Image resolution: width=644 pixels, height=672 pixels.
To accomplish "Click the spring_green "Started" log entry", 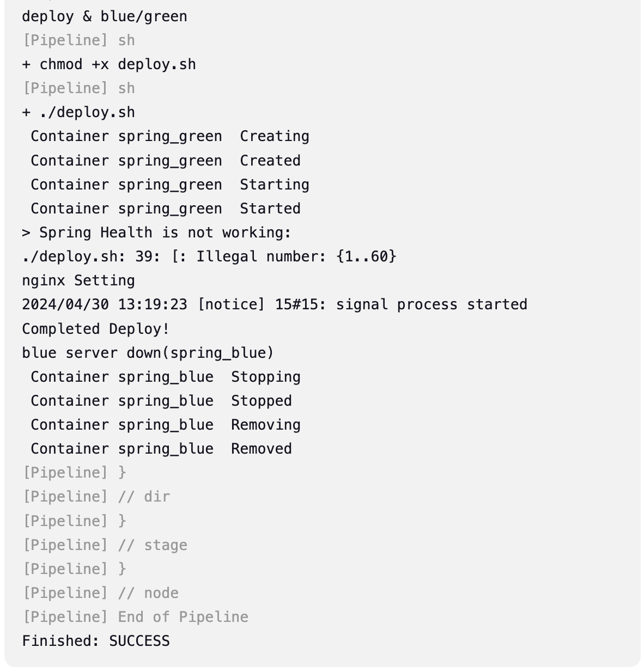I will click(165, 209).
